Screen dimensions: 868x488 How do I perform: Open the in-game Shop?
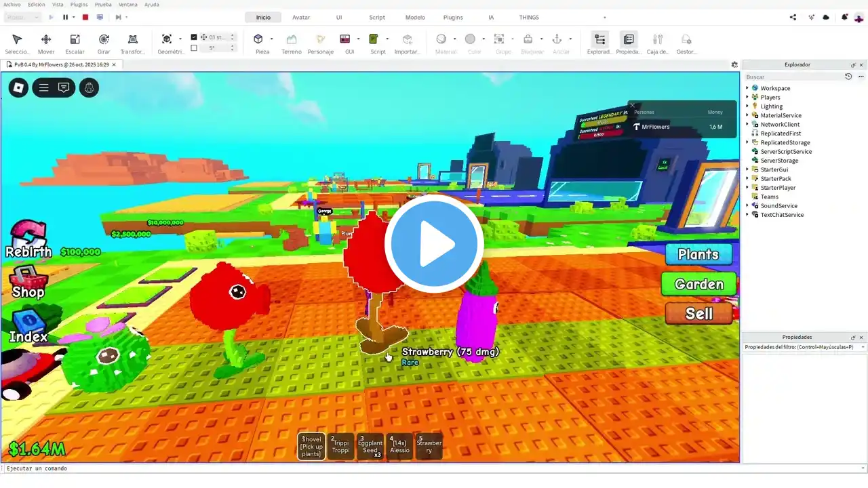point(28,283)
